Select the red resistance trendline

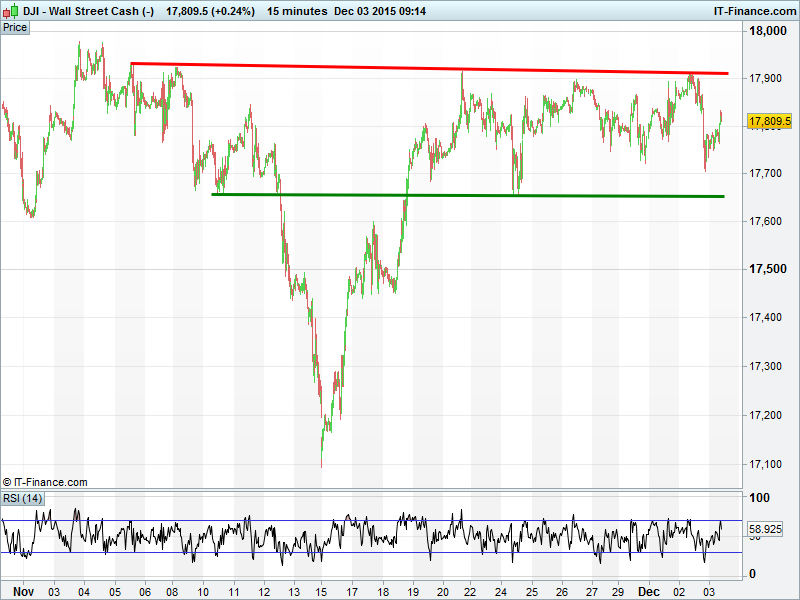click(x=430, y=68)
